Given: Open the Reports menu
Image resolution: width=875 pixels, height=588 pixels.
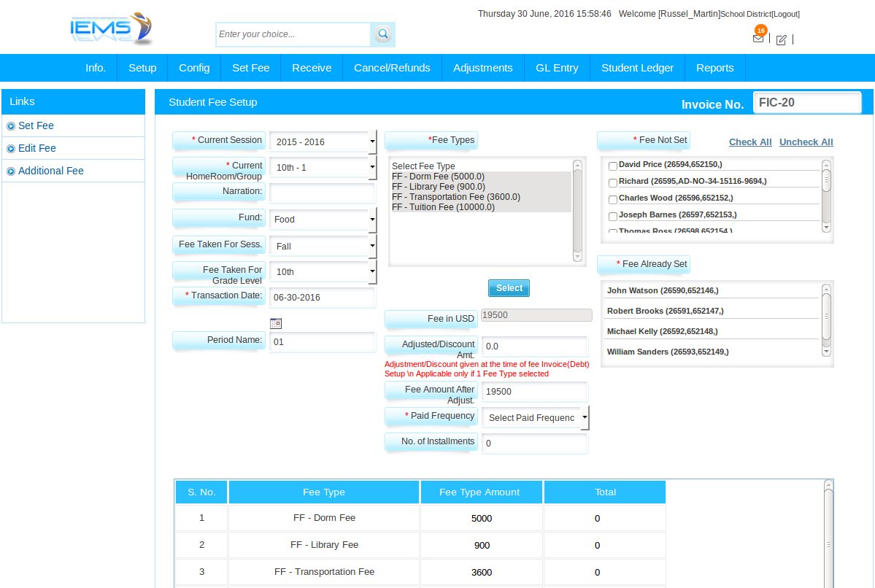Looking at the screenshot, I should 715,68.
